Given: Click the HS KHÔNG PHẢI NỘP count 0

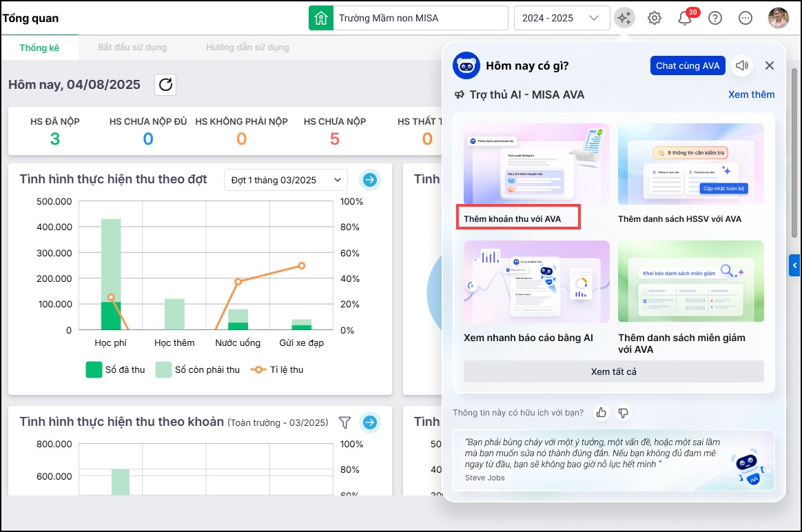Looking at the screenshot, I should [x=241, y=139].
